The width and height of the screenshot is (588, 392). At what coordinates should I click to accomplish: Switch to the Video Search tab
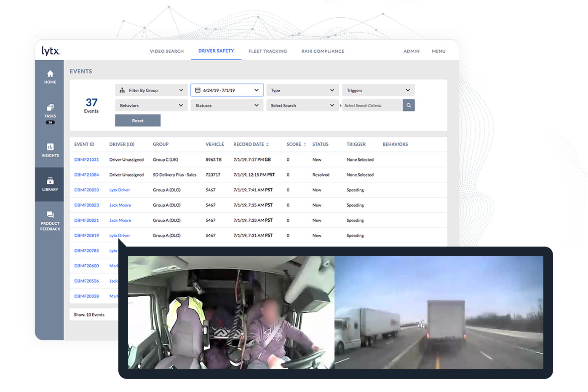[167, 51]
